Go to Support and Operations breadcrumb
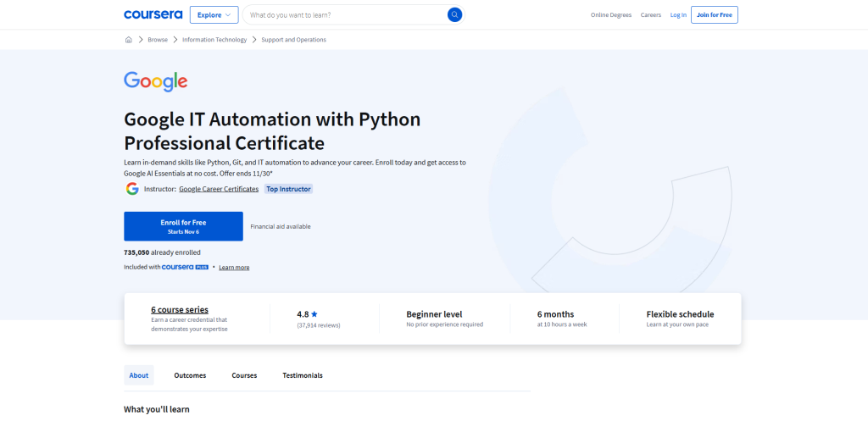The image size is (868, 421). point(293,40)
